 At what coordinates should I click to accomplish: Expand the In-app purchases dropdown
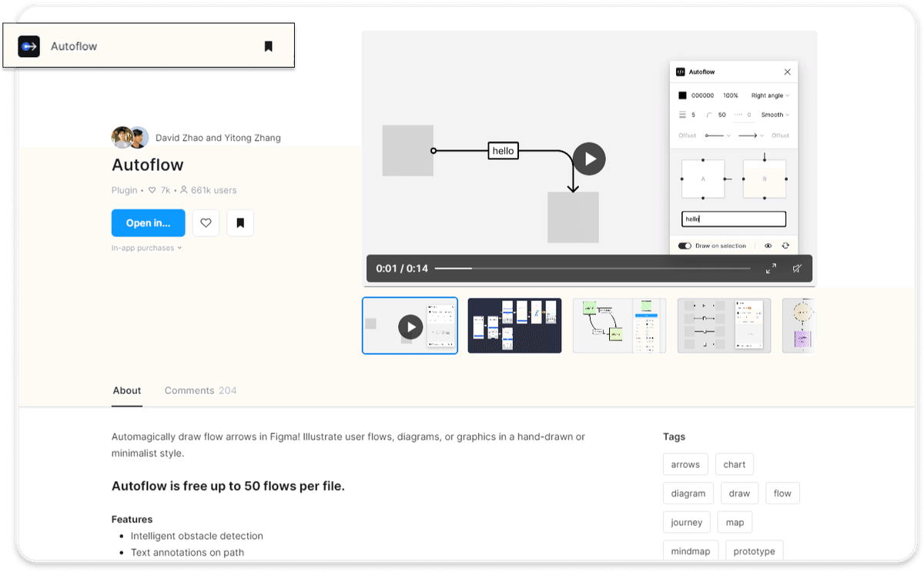point(147,248)
